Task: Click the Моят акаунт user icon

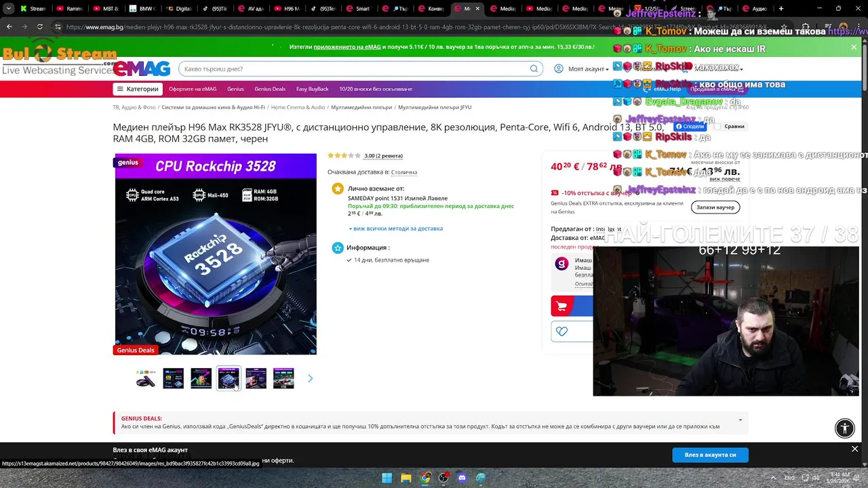Action: coord(559,68)
